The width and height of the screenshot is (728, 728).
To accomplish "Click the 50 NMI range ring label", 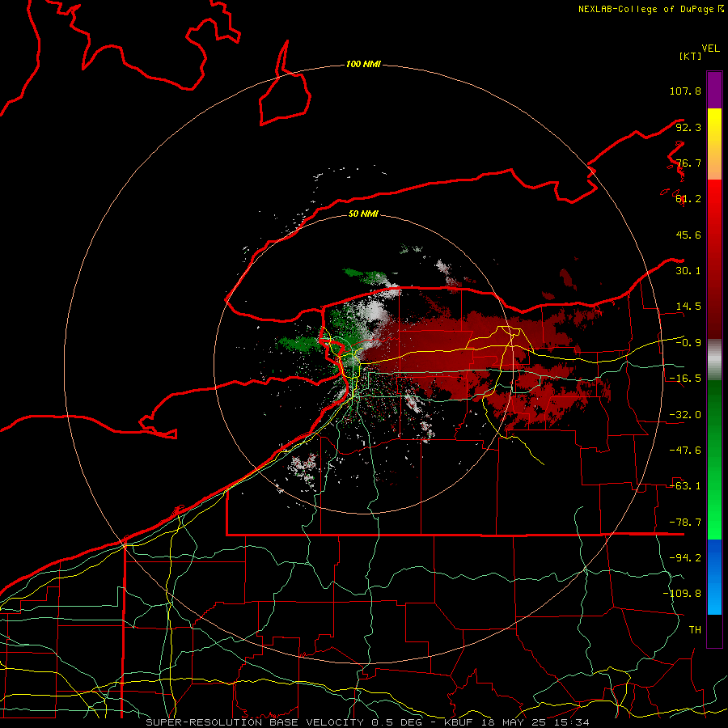I will (x=363, y=214).
